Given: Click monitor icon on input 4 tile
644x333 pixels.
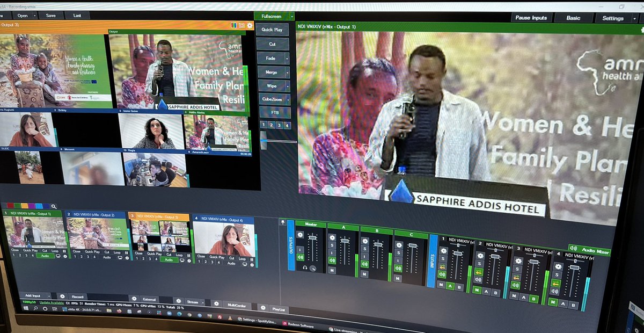Looking at the screenshot, I should click(x=245, y=264).
